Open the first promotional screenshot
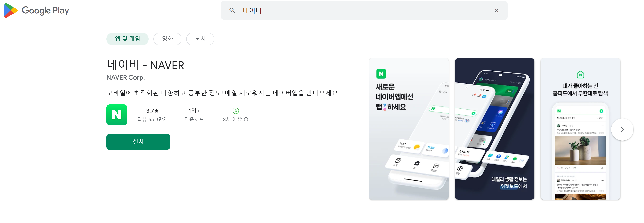 click(409, 129)
